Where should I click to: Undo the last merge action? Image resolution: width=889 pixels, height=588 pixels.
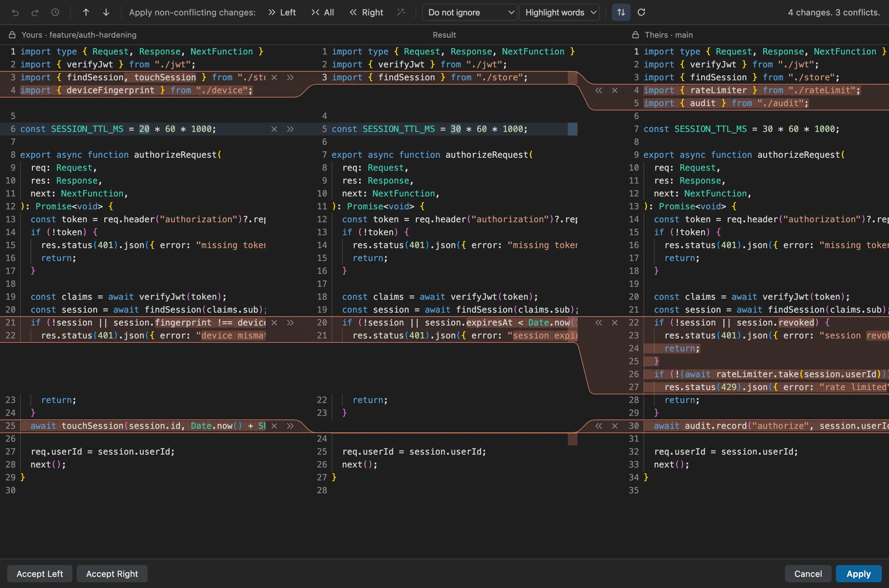15,13
